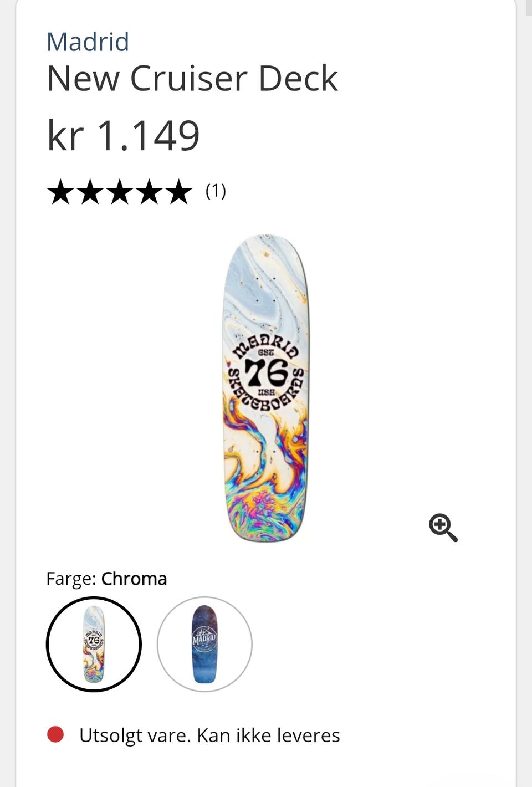532x787 pixels.
Task: Click the bold Chroma color name
Action: point(134,579)
